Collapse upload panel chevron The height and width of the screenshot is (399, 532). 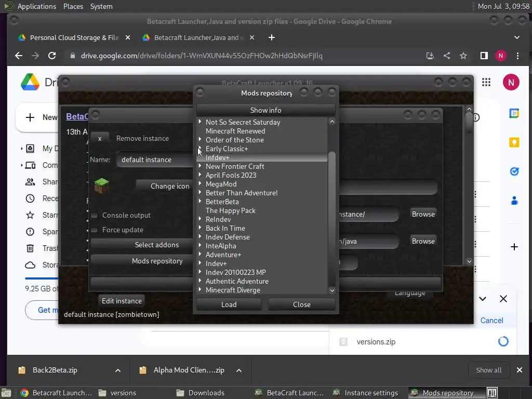[483, 299]
